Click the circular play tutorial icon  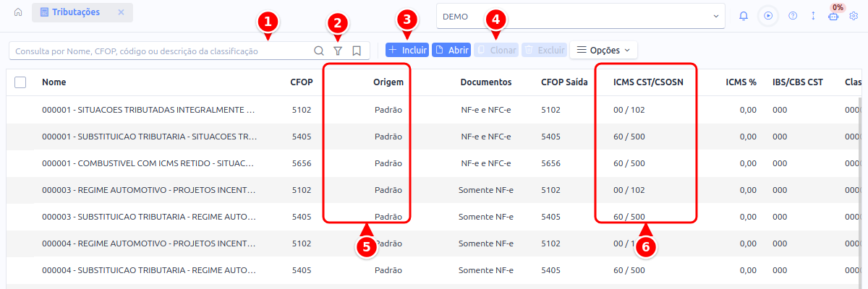[x=768, y=16]
